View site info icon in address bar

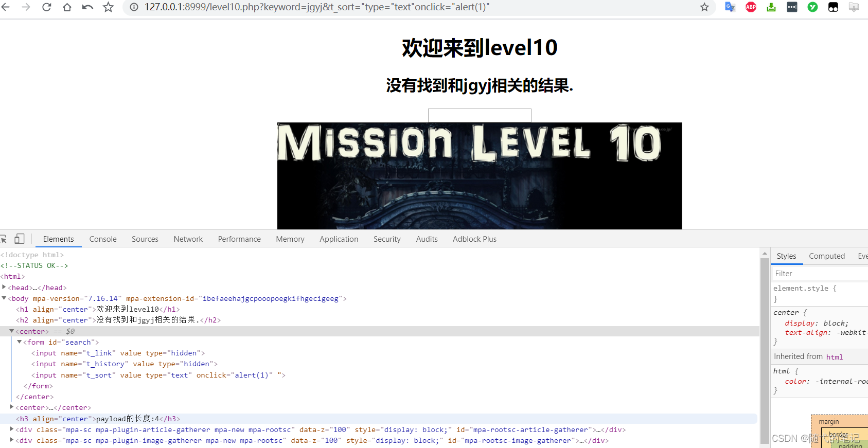click(x=134, y=7)
